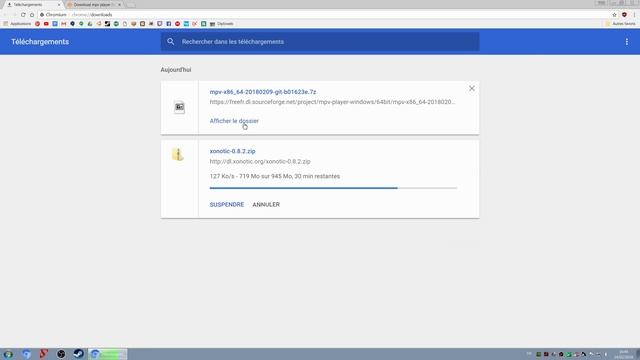Click the sourceforge URL of the mpv download
Viewport: 640px width, 360px height.
coord(332,102)
